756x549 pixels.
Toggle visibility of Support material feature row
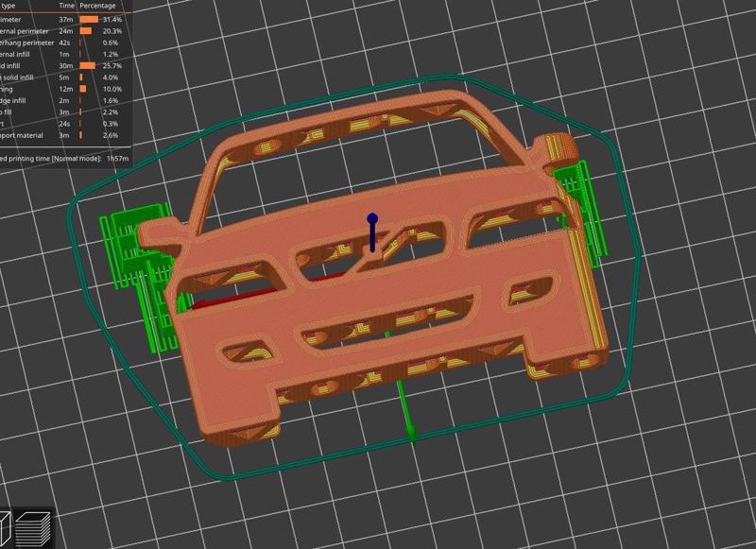[x=63, y=135]
